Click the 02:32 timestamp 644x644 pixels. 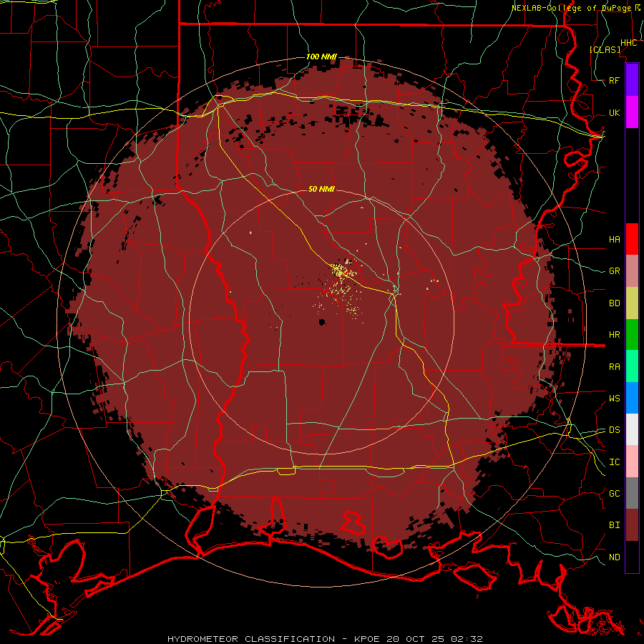tap(467, 639)
